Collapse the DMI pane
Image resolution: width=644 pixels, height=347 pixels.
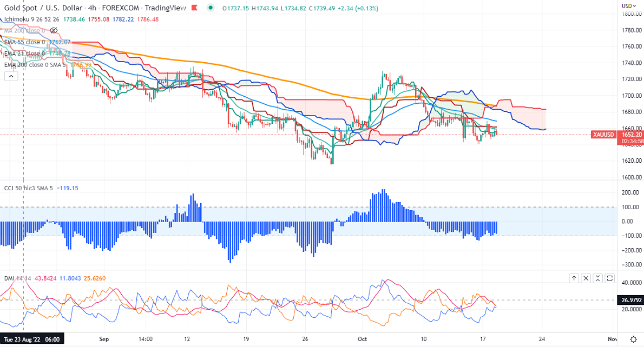(597, 278)
